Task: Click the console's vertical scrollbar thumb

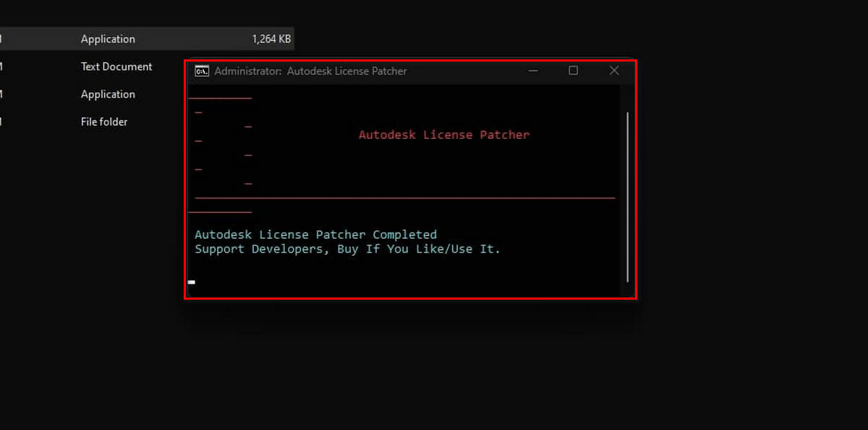Action: pos(627,195)
